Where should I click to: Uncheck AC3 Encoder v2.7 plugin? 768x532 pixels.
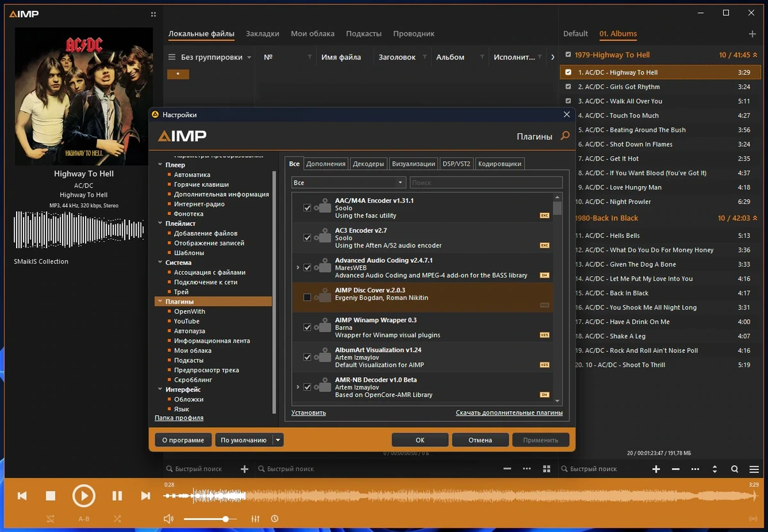pyautogui.click(x=307, y=238)
